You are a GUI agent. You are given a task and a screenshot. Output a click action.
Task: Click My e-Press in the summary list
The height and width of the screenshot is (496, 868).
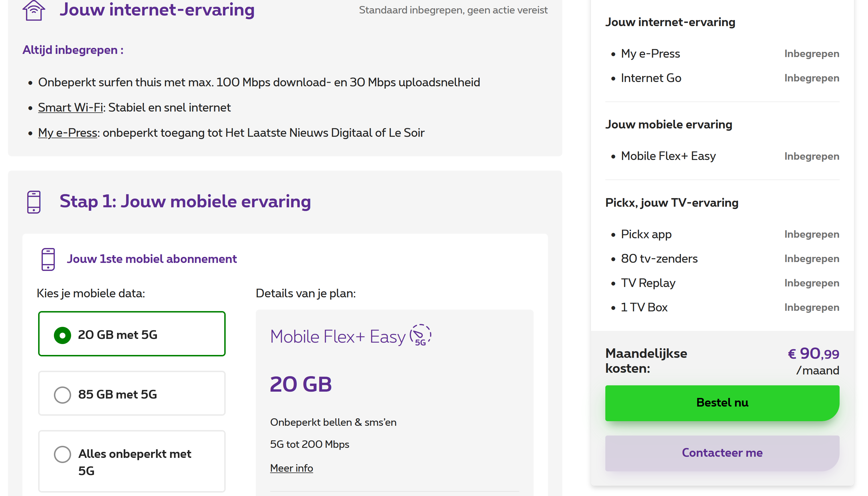[x=650, y=54]
